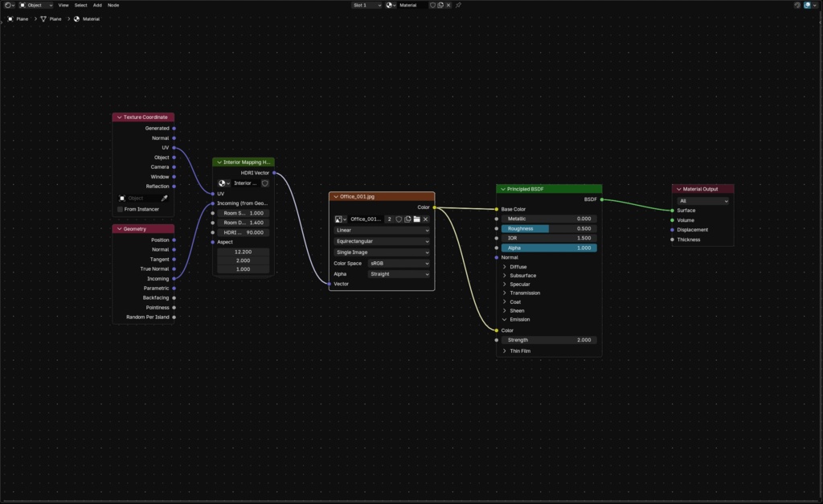Open the Linear interpolation dropdown
The image size is (823, 504).
[x=382, y=230]
